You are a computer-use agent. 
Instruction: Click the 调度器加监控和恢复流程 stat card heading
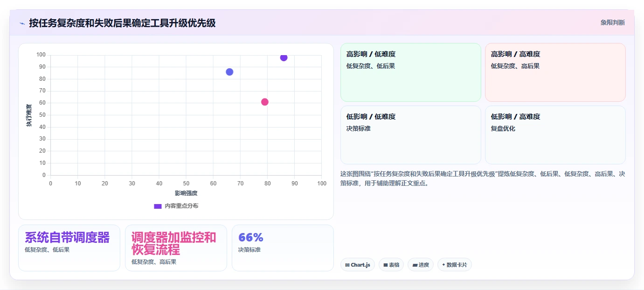click(x=174, y=244)
